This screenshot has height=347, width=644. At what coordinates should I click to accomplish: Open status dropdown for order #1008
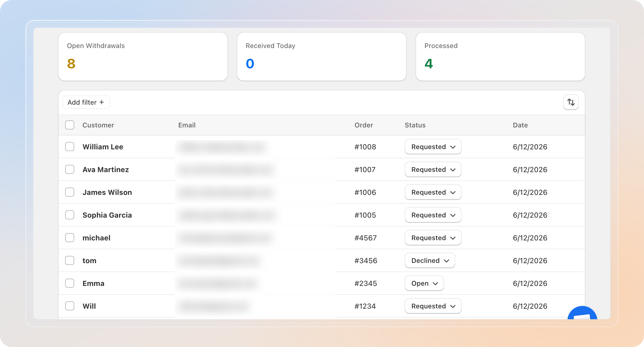[x=433, y=147]
